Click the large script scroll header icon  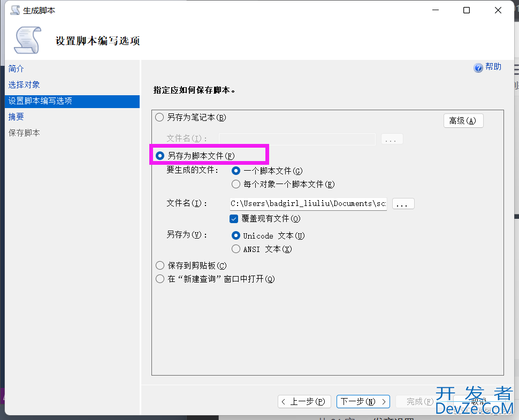[x=27, y=40]
